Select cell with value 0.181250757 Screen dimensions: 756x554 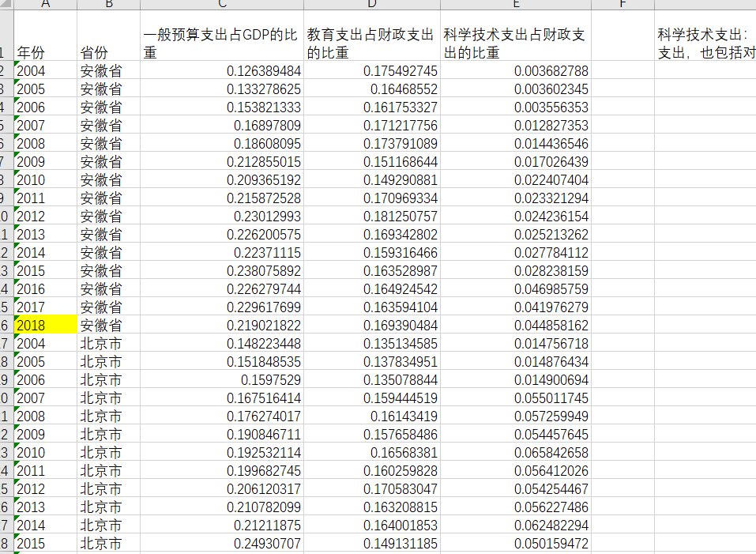(372, 216)
